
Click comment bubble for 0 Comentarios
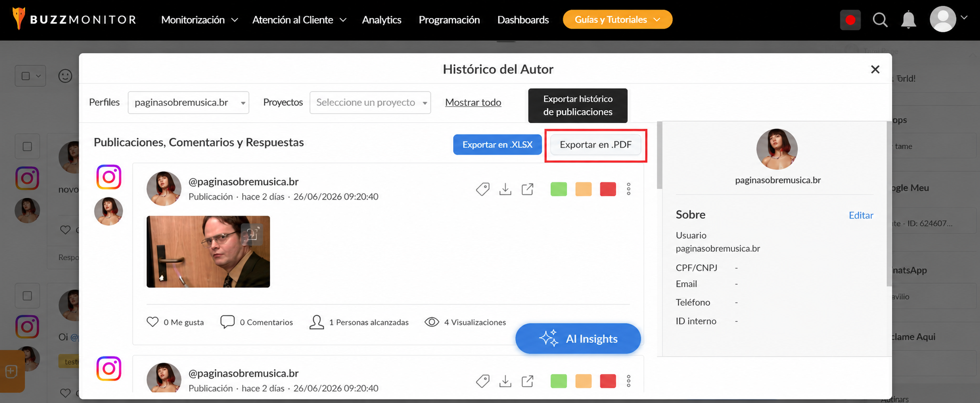(x=227, y=322)
